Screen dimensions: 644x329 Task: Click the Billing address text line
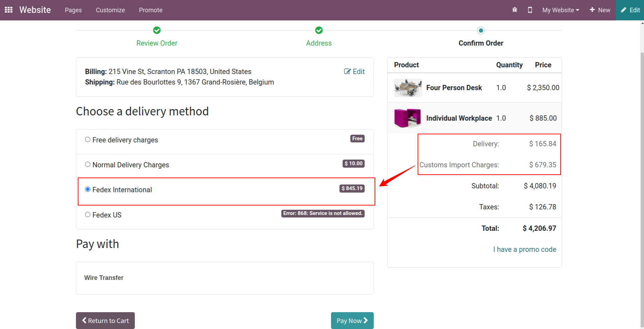coord(168,72)
